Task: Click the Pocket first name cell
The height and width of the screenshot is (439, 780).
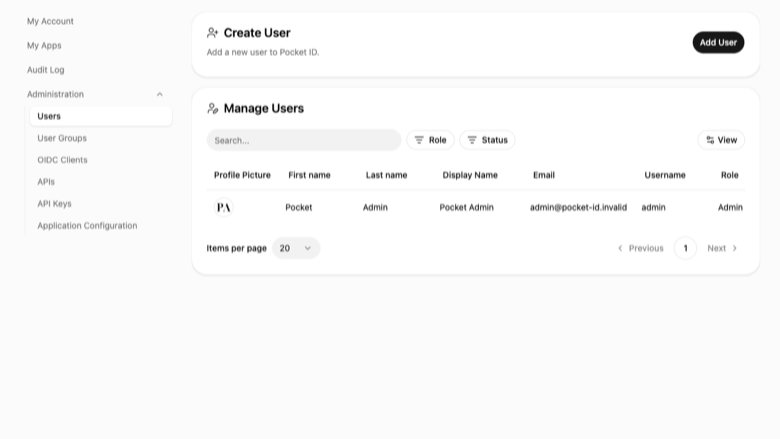Action: [298, 207]
